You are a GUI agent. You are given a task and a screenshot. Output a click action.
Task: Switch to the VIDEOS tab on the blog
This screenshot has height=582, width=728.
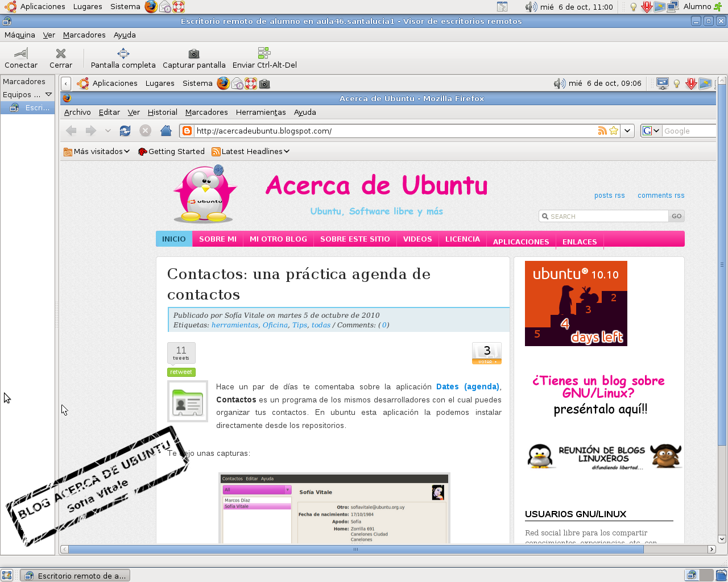tap(417, 239)
